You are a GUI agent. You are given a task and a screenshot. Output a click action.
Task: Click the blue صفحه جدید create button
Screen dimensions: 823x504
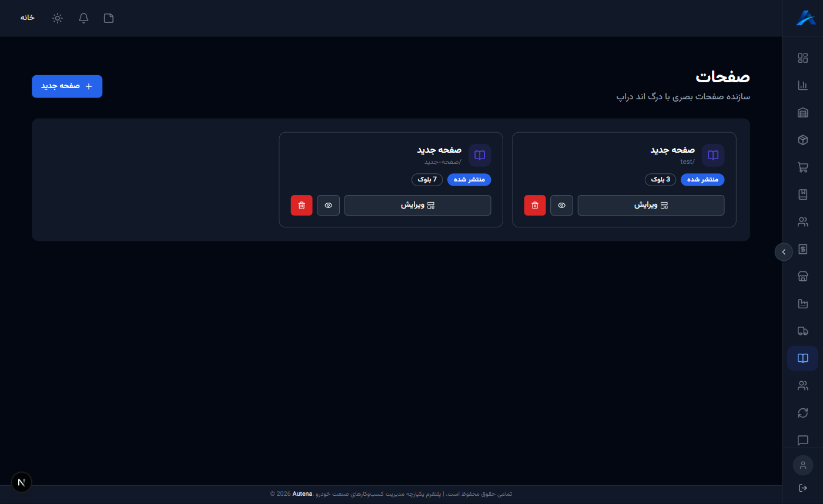[67, 86]
